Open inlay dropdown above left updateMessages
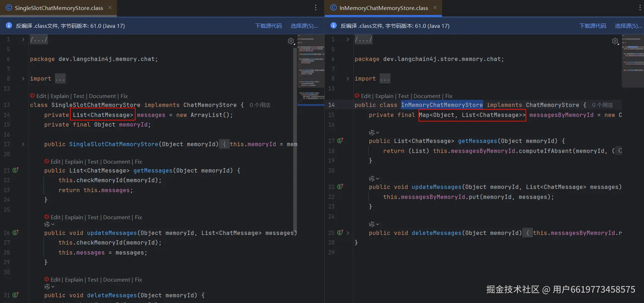The height and width of the screenshot is (303, 644). pos(49,224)
